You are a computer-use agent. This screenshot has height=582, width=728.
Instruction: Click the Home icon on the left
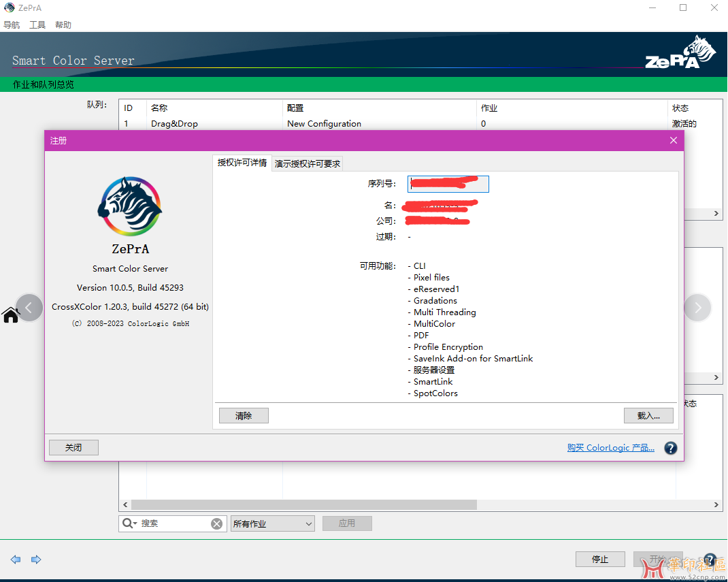click(11, 315)
